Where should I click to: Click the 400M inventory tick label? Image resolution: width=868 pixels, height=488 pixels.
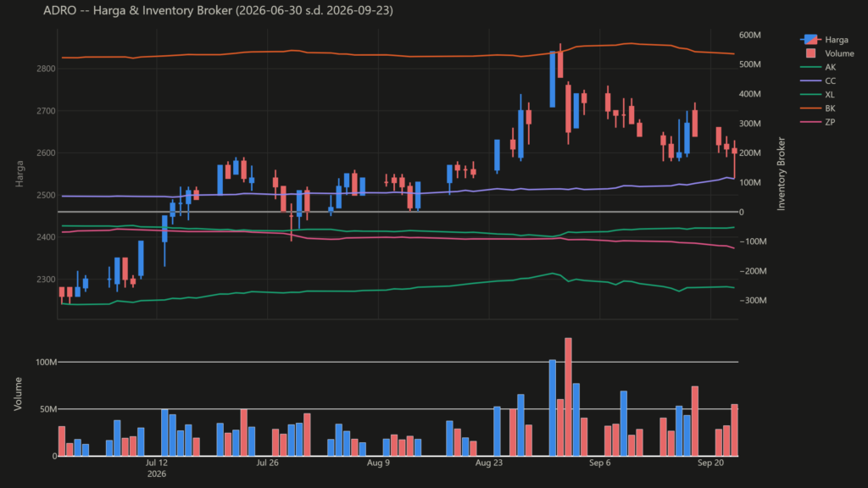(750, 94)
